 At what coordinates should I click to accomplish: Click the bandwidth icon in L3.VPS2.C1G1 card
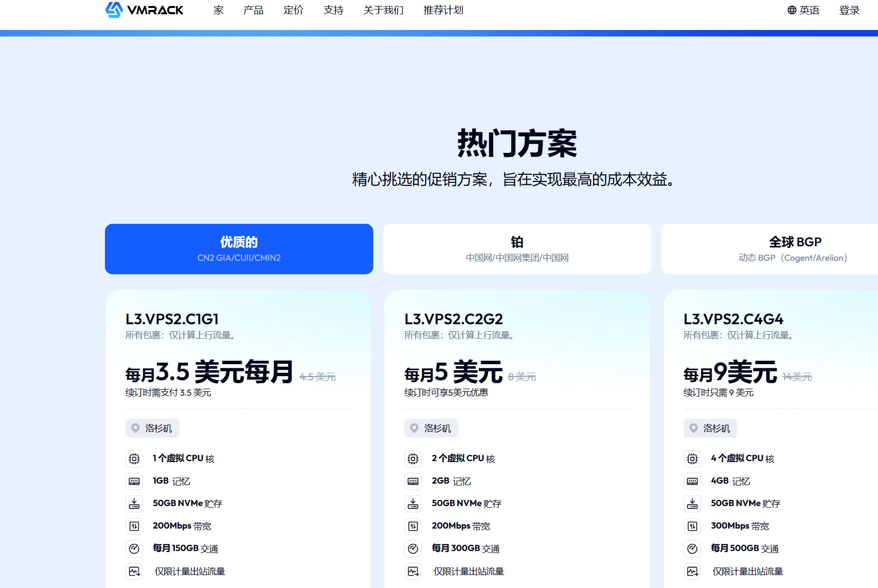134,526
